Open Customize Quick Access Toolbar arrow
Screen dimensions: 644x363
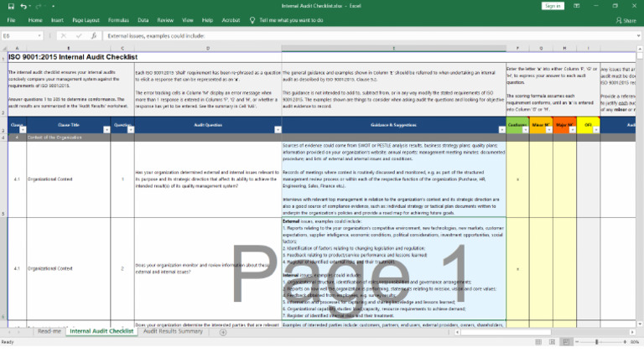tap(54, 7)
